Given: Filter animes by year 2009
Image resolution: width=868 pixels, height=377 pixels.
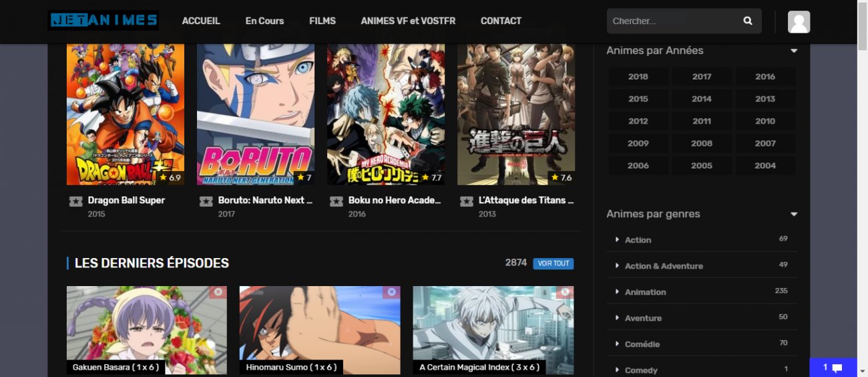Looking at the screenshot, I should click(638, 143).
